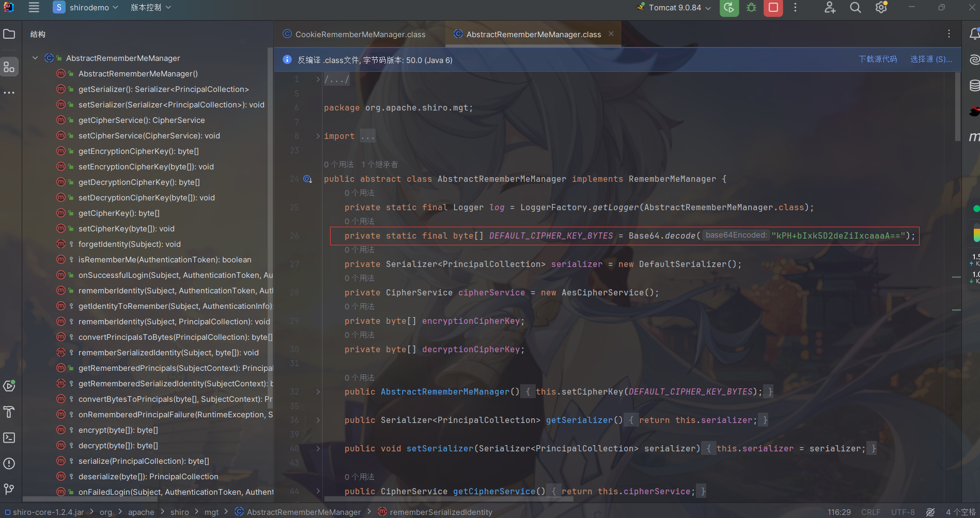
Task: Select deserialize(byte[]): PrincipalCollection in structure
Action: [x=148, y=477]
